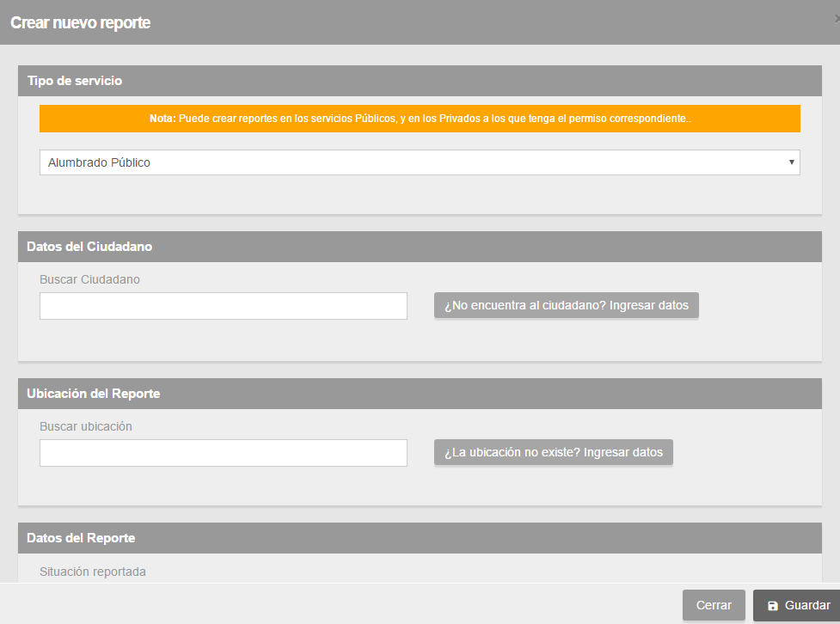The width and height of the screenshot is (840, 624).
Task: Focus the Buscar Ciudadano search field
Action: coord(224,306)
